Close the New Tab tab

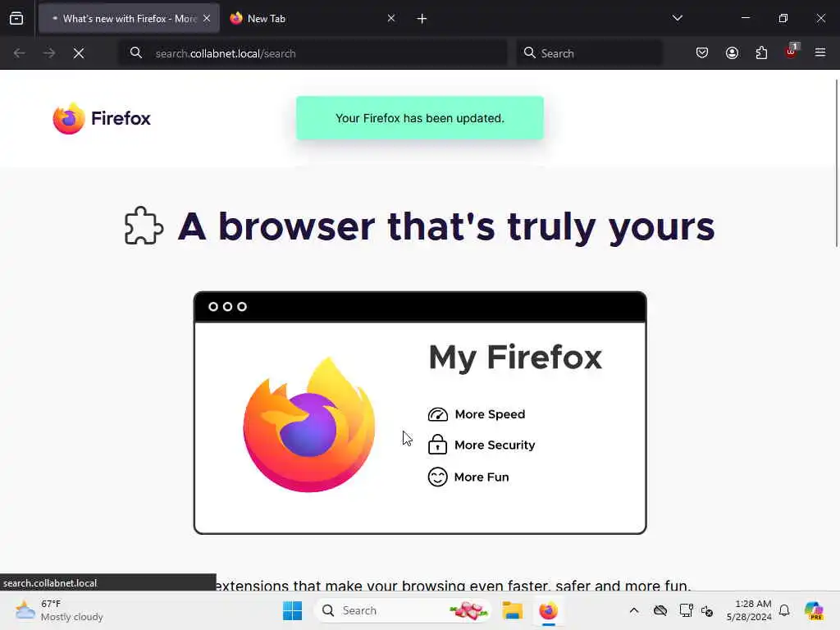coord(391,19)
